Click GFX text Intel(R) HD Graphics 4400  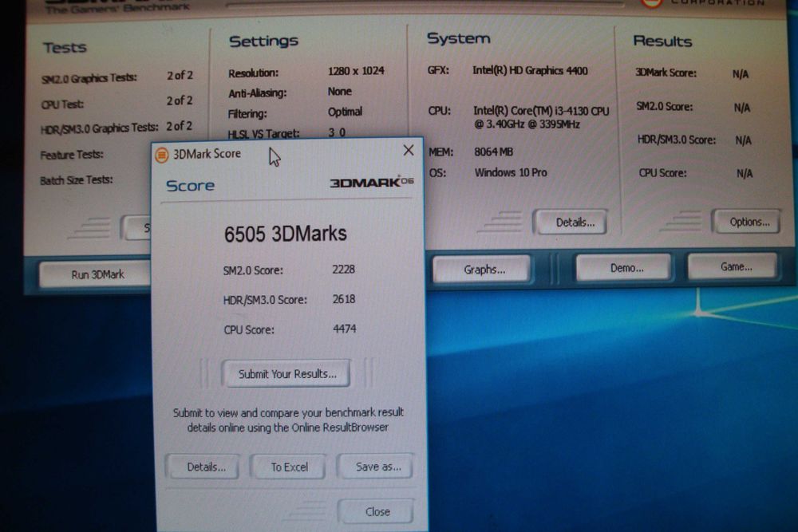coord(530,70)
